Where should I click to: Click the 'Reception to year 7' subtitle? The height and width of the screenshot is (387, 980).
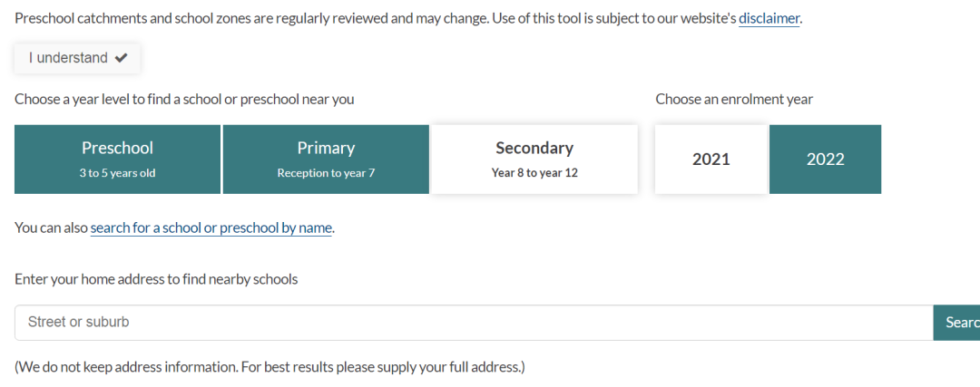click(326, 173)
